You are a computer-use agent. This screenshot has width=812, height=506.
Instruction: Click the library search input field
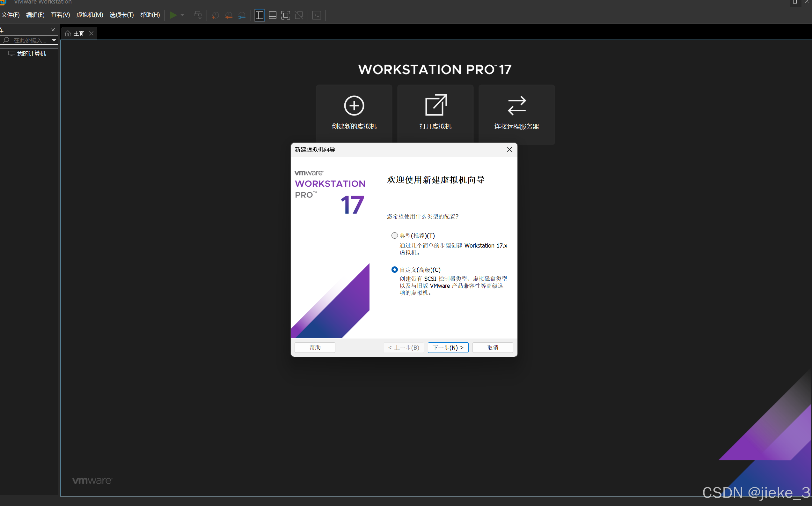click(x=29, y=40)
